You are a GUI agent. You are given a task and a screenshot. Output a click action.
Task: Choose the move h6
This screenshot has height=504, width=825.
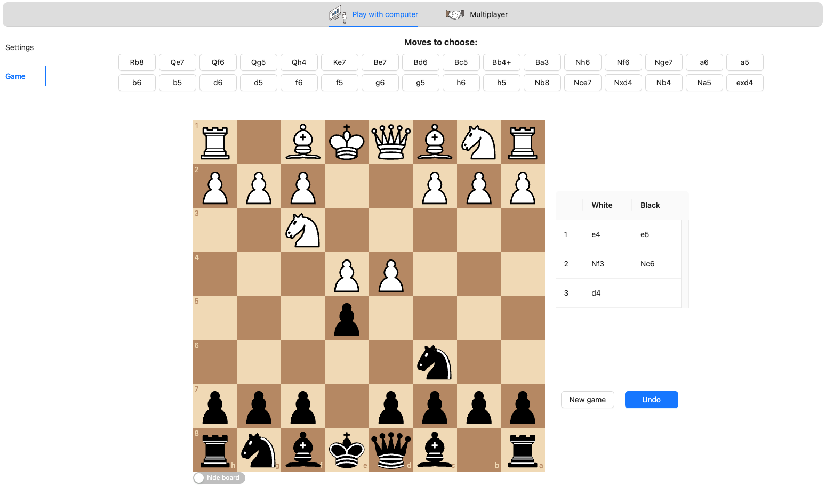[x=461, y=83]
